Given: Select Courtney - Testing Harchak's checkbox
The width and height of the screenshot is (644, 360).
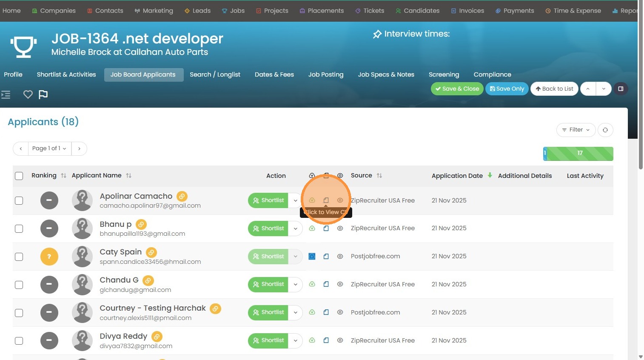Looking at the screenshot, I should (19, 313).
